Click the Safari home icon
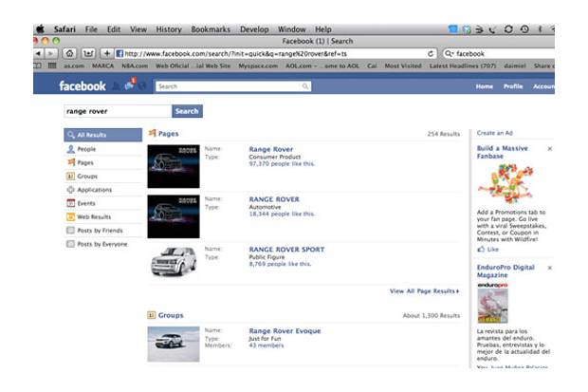 coord(69,54)
